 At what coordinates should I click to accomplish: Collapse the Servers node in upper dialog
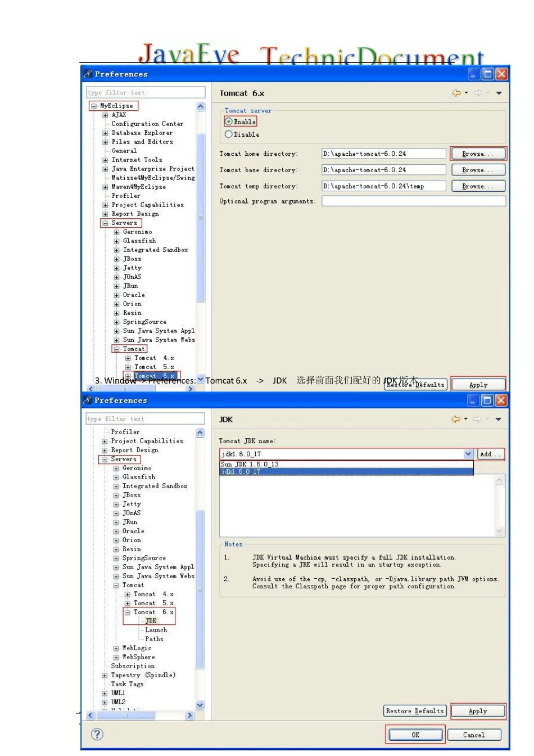click(x=105, y=223)
